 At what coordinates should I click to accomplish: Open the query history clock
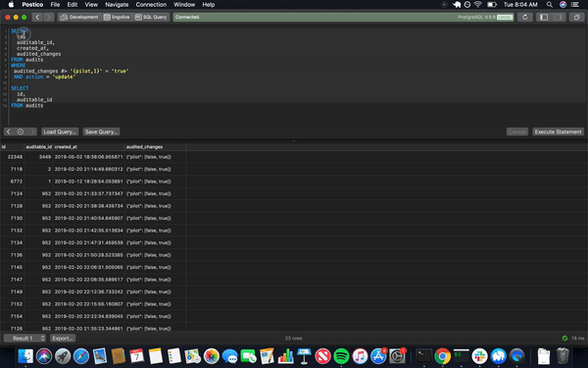(x=21, y=131)
